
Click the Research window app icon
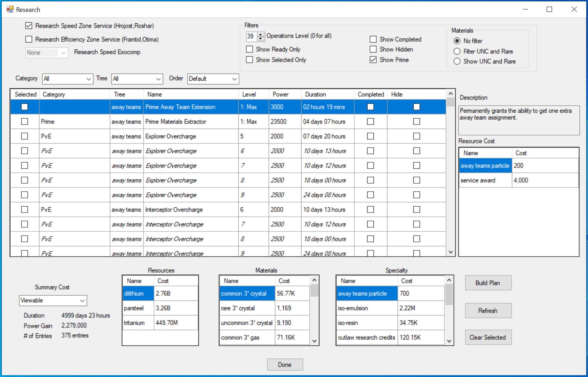(10, 9)
